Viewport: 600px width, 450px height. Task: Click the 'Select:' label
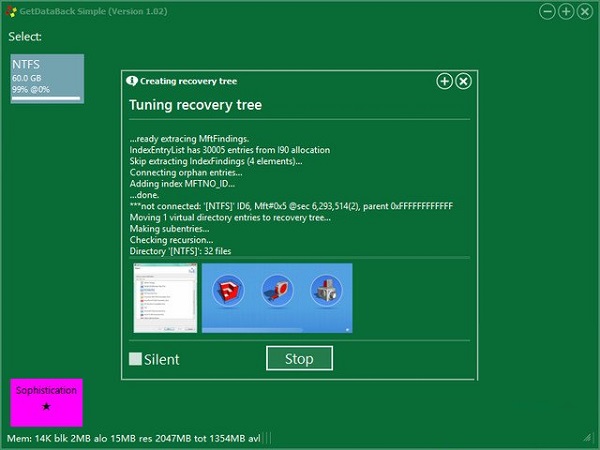pos(25,37)
